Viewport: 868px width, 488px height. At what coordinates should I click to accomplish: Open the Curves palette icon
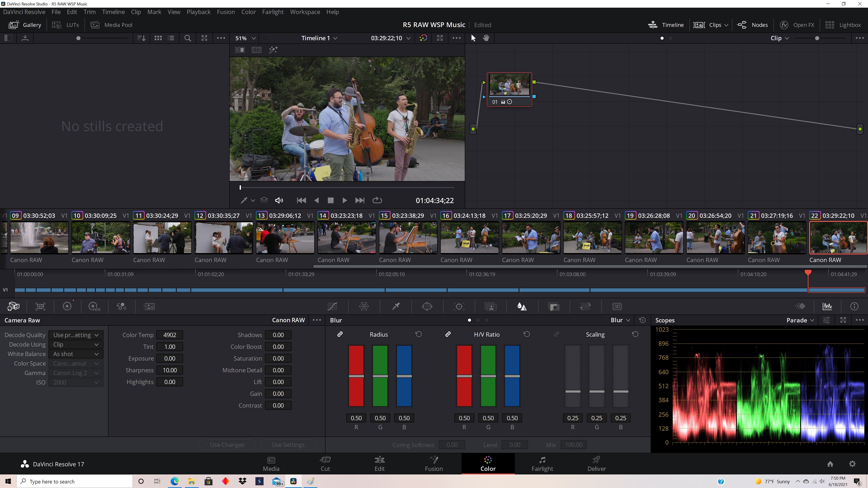point(332,306)
